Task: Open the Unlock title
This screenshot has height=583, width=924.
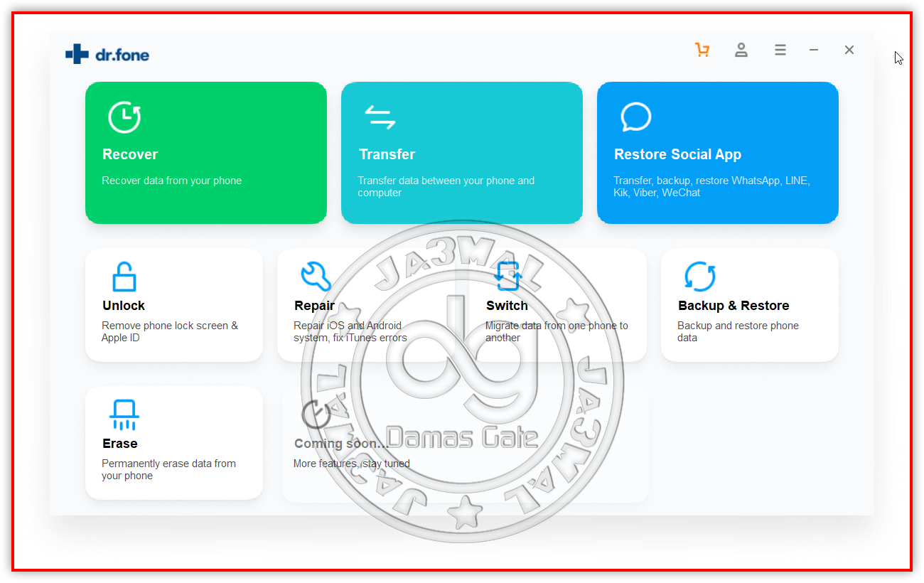Action: coord(124,306)
